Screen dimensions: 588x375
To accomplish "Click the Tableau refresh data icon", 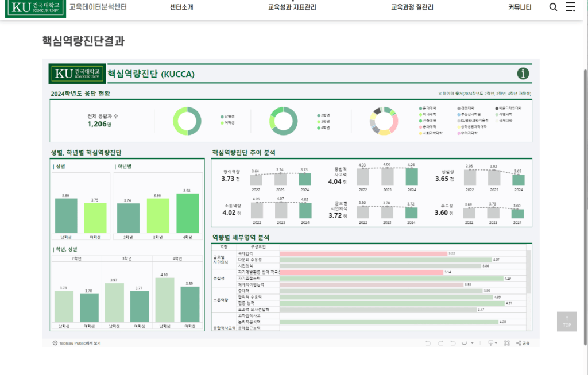I will point(464,343).
